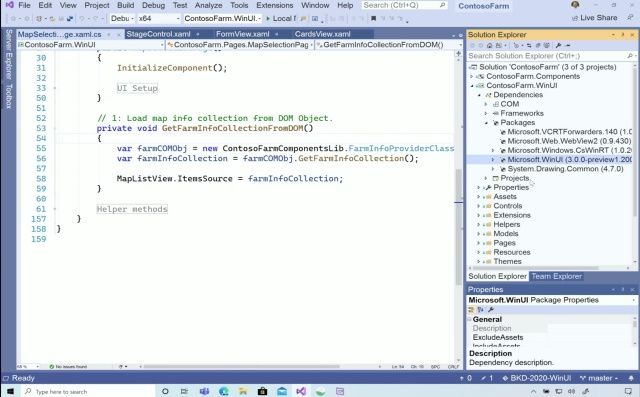The height and width of the screenshot is (397, 640).
Task: Expand the Pages folder in Solution Explorer
Action: [479, 243]
